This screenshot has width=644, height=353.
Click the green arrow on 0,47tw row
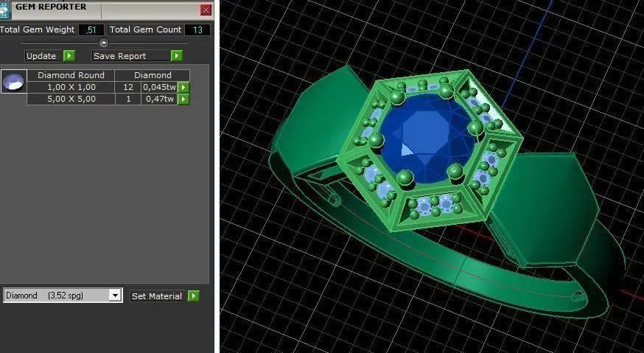pos(183,99)
